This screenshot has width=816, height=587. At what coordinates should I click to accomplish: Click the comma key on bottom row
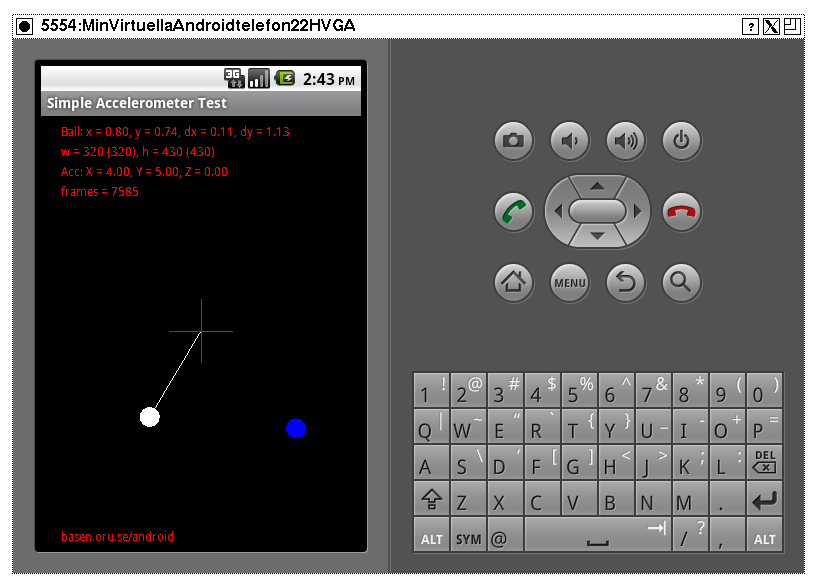point(728,534)
